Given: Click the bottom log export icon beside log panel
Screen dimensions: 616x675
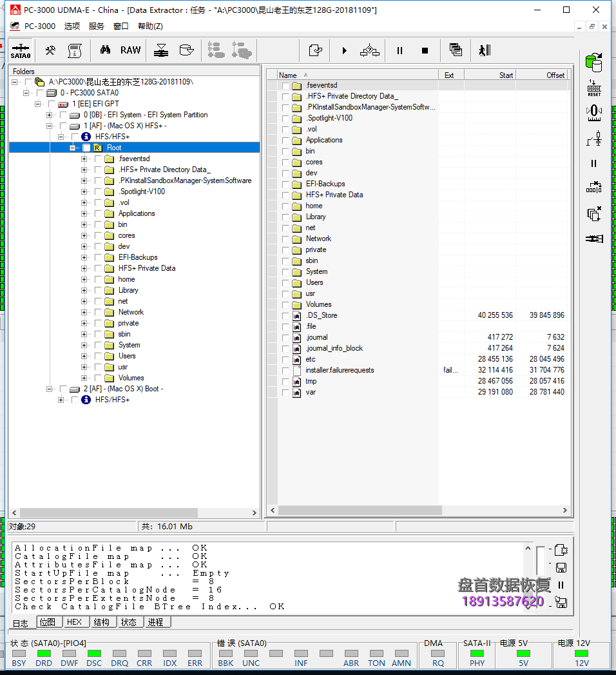Looking at the screenshot, I should click(561, 602).
